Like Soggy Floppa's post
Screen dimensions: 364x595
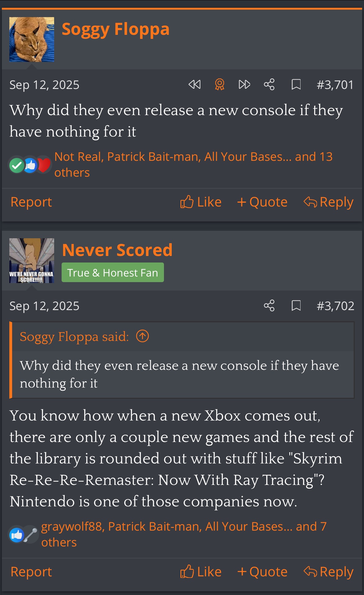201,202
